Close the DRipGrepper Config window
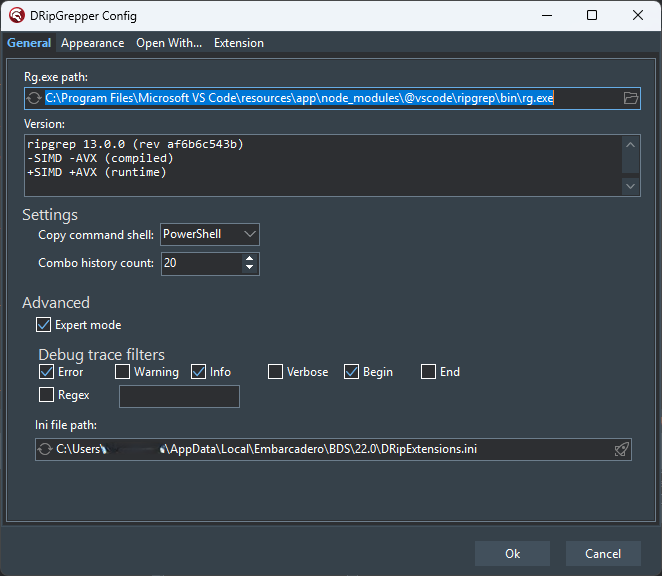This screenshot has height=576, width=662. pyautogui.click(x=638, y=16)
